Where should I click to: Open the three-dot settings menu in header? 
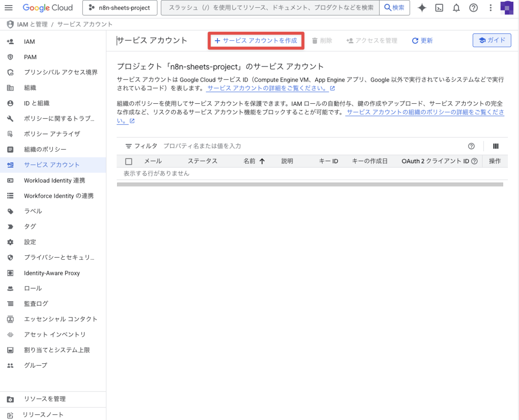tap(490, 8)
